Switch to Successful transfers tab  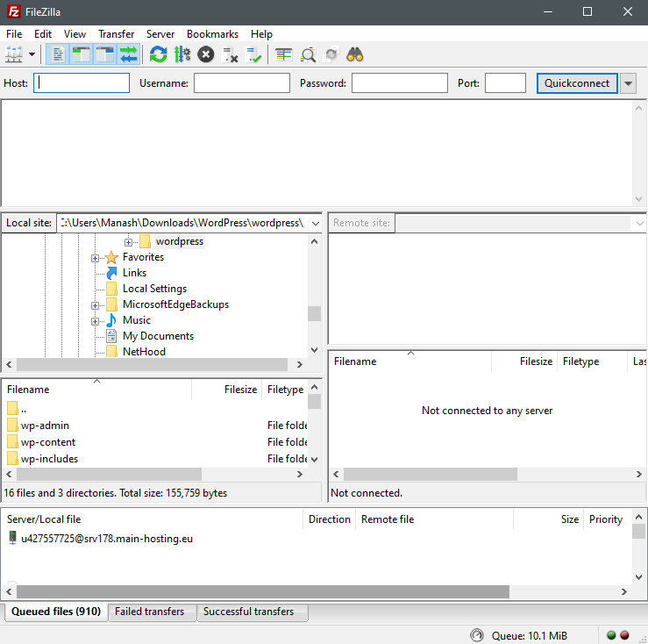tap(252, 612)
